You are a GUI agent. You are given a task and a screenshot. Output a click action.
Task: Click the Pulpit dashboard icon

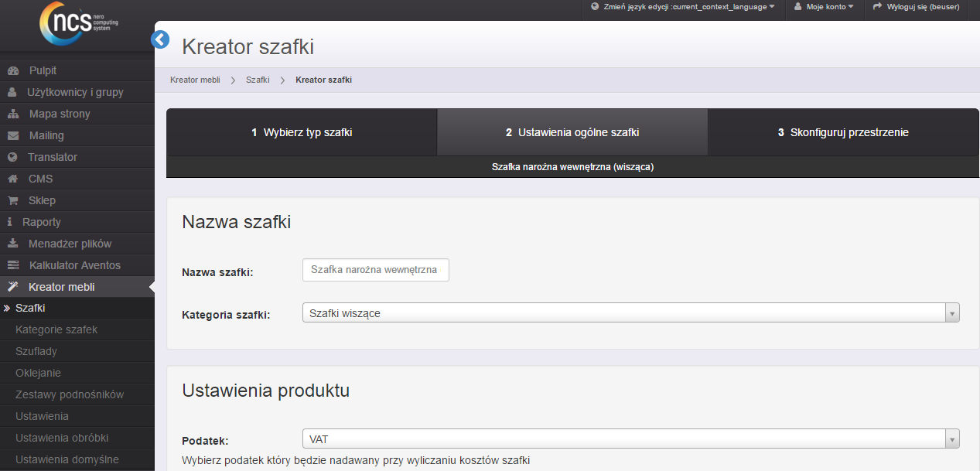(x=12, y=71)
